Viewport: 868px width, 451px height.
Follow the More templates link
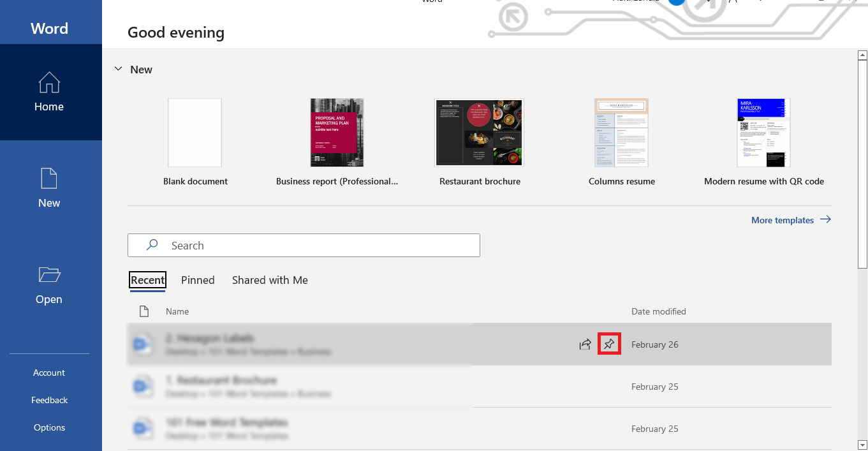(x=791, y=220)
